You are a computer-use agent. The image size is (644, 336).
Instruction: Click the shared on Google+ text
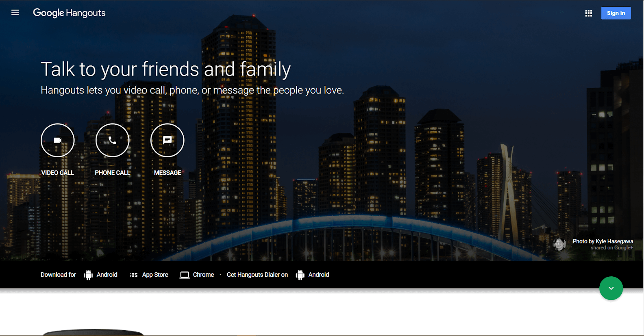click(x=612, y=248)
